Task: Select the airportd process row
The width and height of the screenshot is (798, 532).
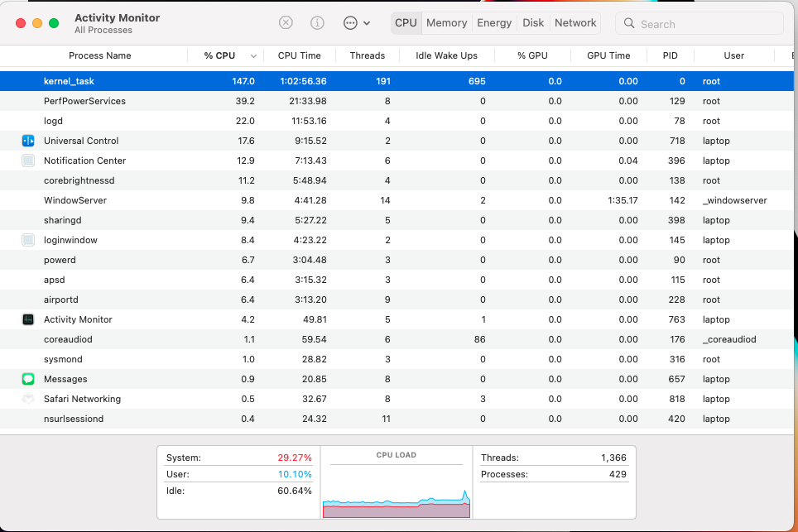Action: pyautogui.click(x=397, y=300)
